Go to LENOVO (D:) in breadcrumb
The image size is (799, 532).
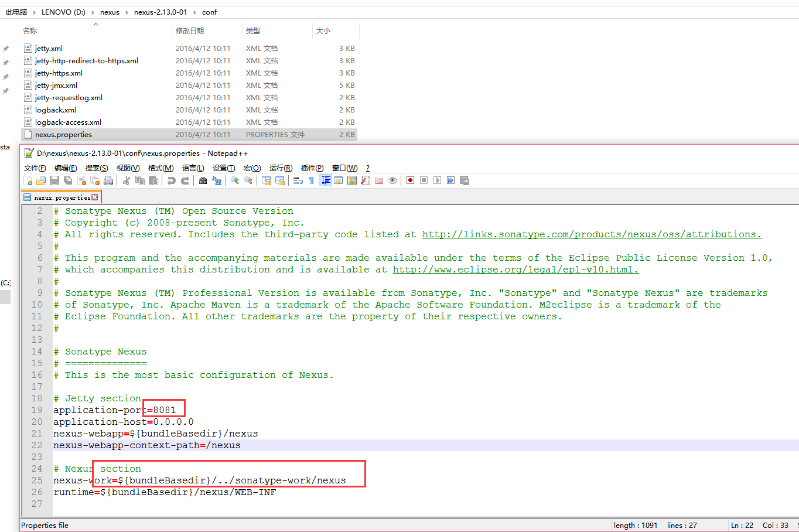(x=63, y=12)
